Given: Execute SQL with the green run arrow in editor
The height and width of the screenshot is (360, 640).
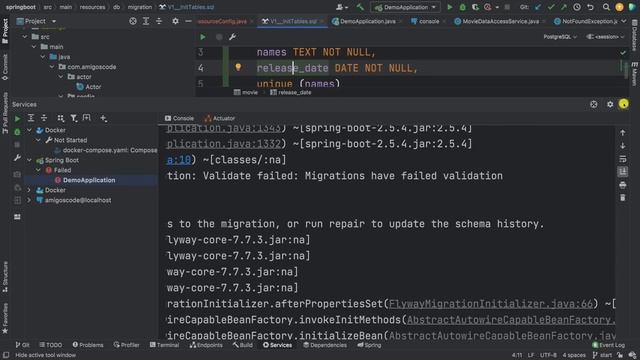Looking at the screenshot, I should coord(203,37).
